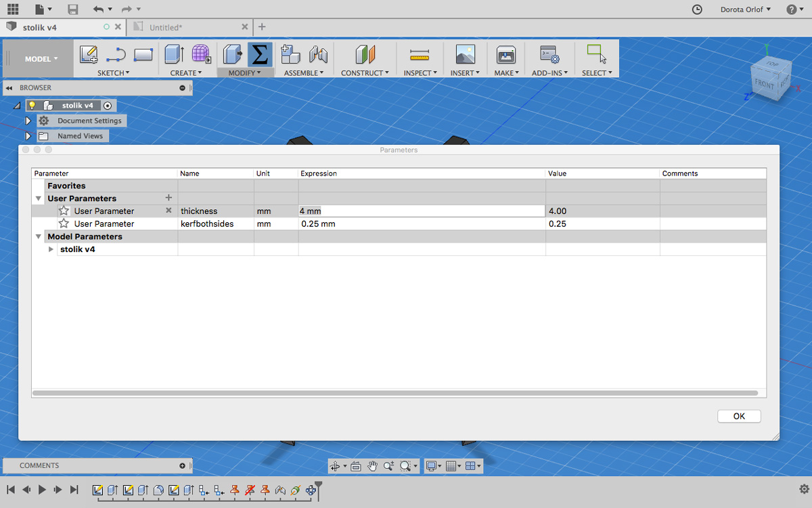This screenshot has height=508, width=812.
Task: Activate stolik v4 component radio button
Action: point(108,106)
